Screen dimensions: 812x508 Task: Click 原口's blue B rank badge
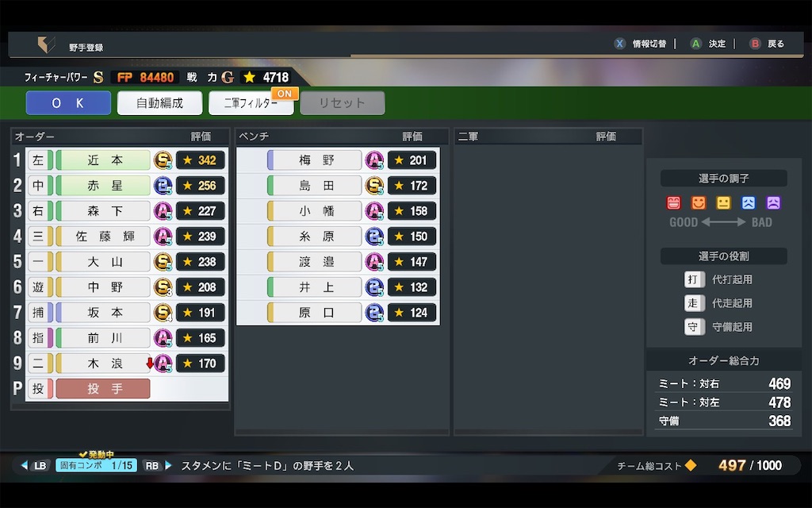tap(374, 313)
